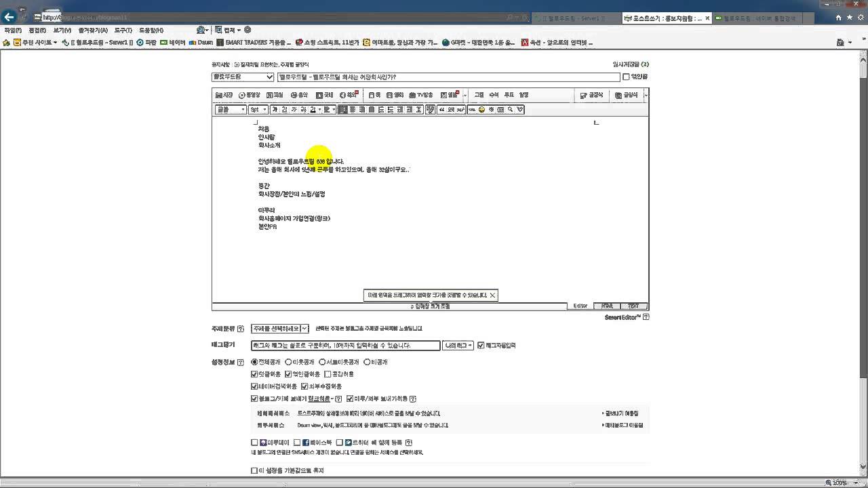Close the resize hint tooltip
Viewport: 868px width, 488px height.
point(492,295)
